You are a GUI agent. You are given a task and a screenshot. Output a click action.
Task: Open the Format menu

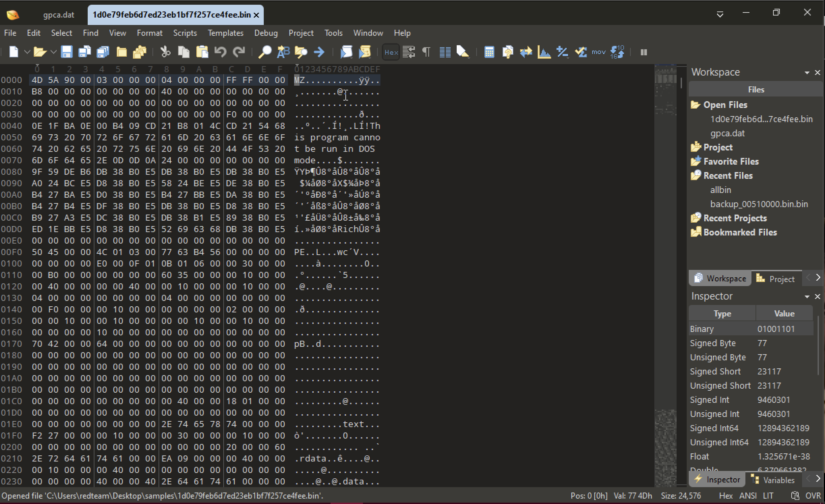coord(149,33)
